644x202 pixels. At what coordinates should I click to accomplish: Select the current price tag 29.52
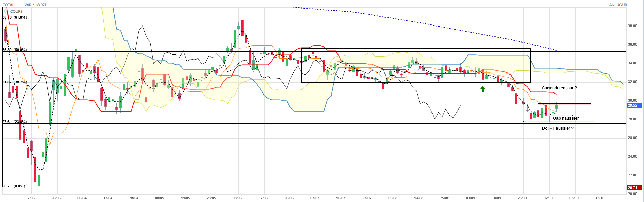coord(634,105)
